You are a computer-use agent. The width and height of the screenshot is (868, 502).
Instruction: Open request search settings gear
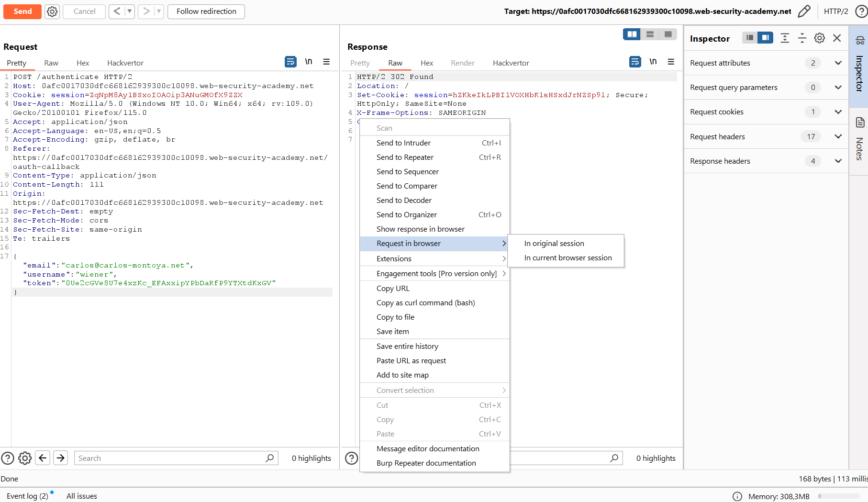[x=25, y=458]
